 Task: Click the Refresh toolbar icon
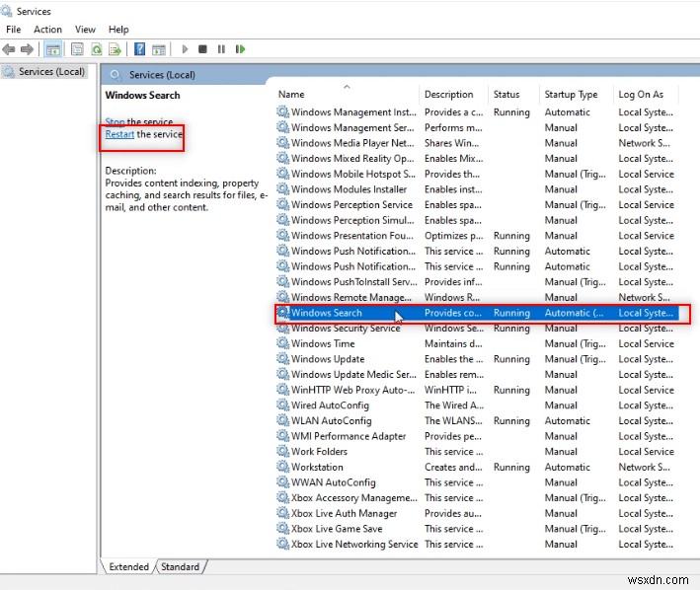point(97,49)
